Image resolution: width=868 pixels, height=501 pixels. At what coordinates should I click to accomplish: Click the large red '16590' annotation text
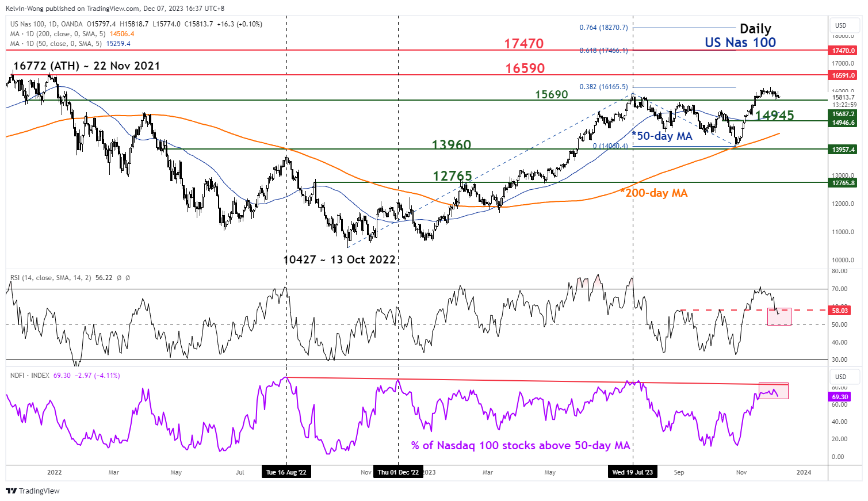pos(525,68)
